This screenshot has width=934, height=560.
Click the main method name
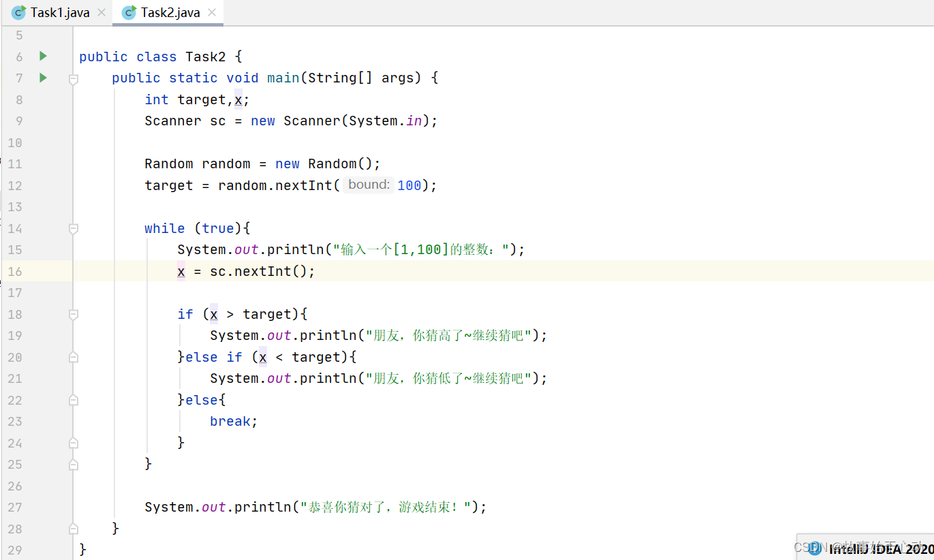[x=283, y=78]
